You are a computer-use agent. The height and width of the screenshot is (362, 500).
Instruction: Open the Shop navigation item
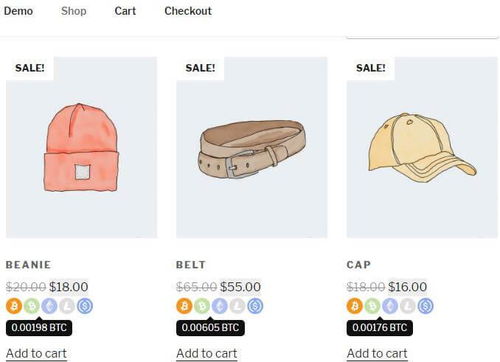(x=74, y=11)
